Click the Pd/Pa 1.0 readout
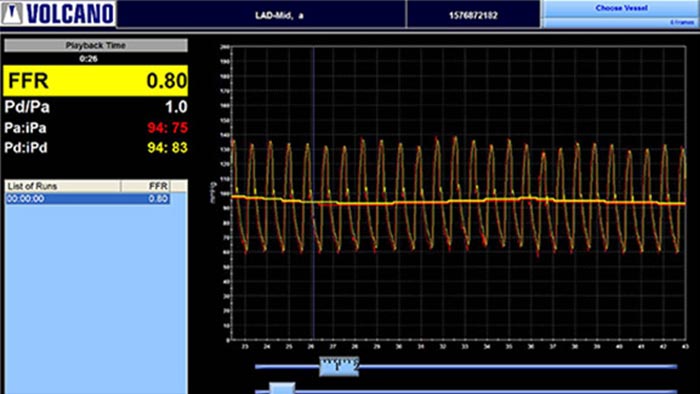The image size is (700, 394). [96, 107]
